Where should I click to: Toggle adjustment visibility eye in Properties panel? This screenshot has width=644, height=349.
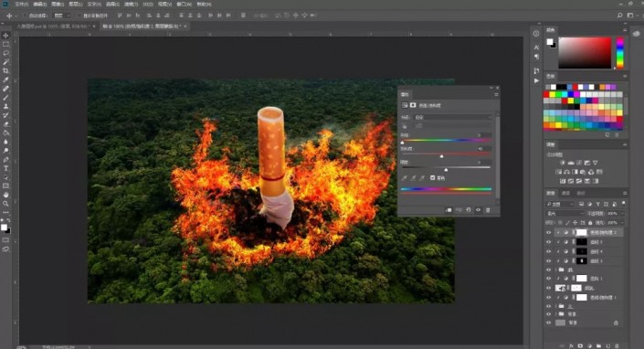click(478, 210)
